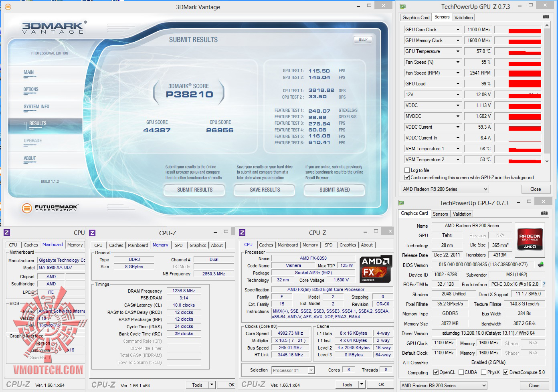The height and width of the screenshot is (392, 558).
Task: Click the 3DMark Vantage logo
Action: (54, 28)
